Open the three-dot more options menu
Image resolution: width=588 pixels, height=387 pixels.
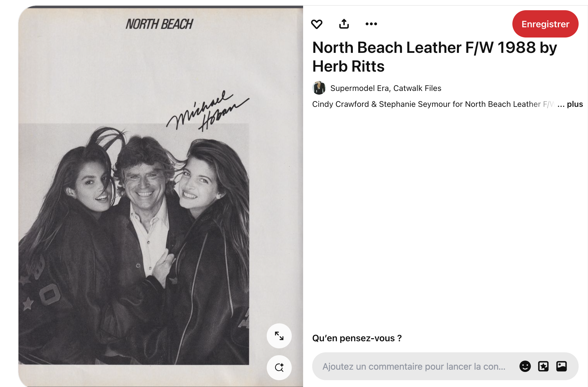(x=371, y=24)
